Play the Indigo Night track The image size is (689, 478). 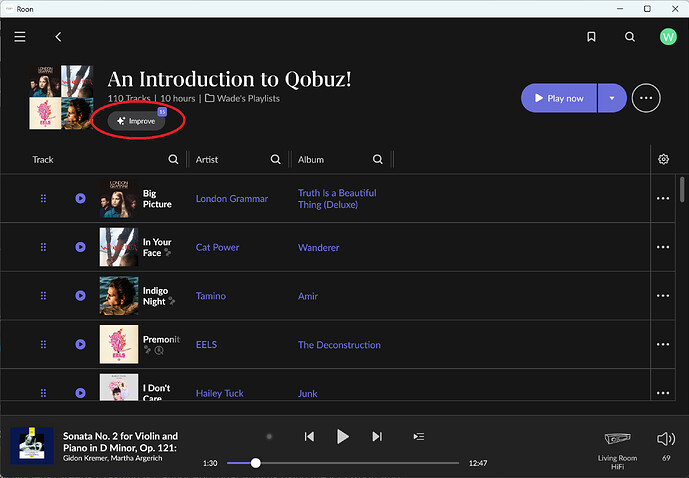pyautogui.click(x=80, y=296)
